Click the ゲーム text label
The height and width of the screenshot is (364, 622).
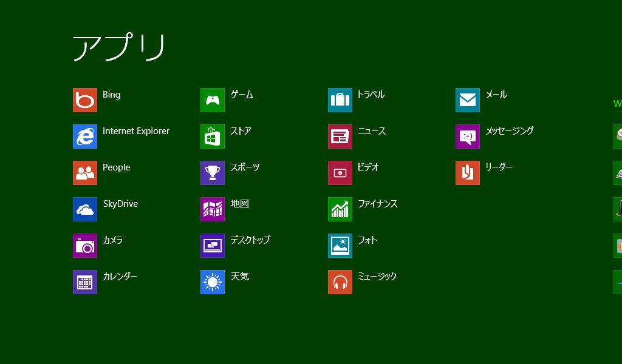tap(242, 95)
